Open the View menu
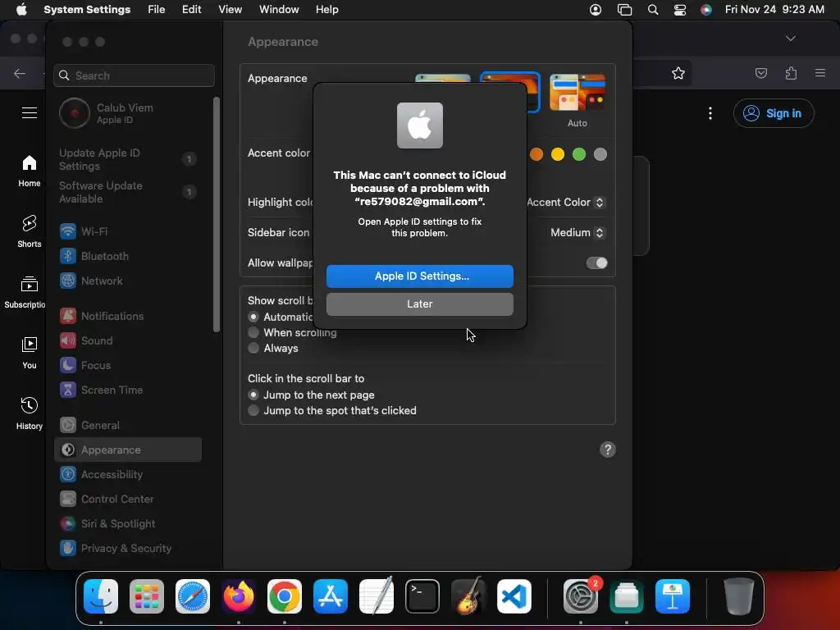The height and width of the screenshot is (630, 840). point(231,10)
